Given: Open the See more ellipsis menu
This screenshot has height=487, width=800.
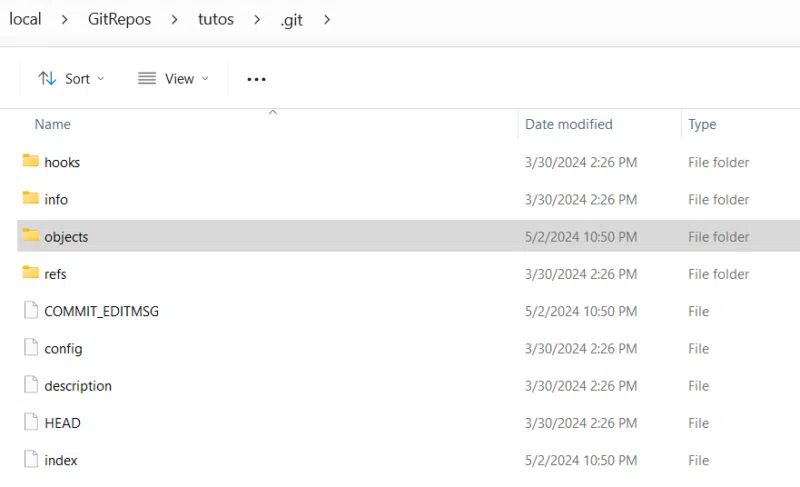Looking at the screenshot, I should tap(256, 79).
